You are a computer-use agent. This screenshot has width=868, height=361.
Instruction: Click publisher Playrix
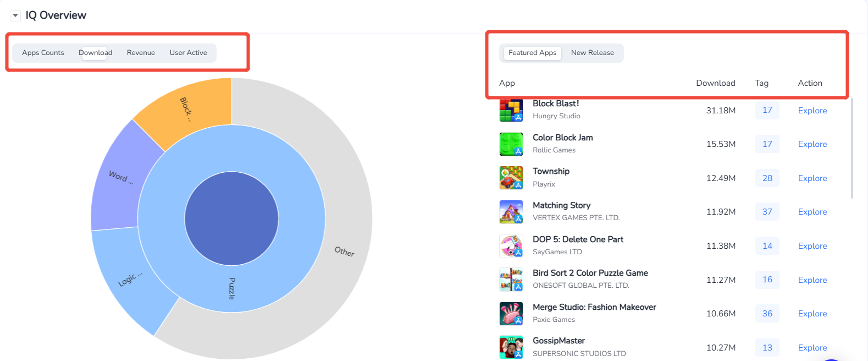coord(544,184)
